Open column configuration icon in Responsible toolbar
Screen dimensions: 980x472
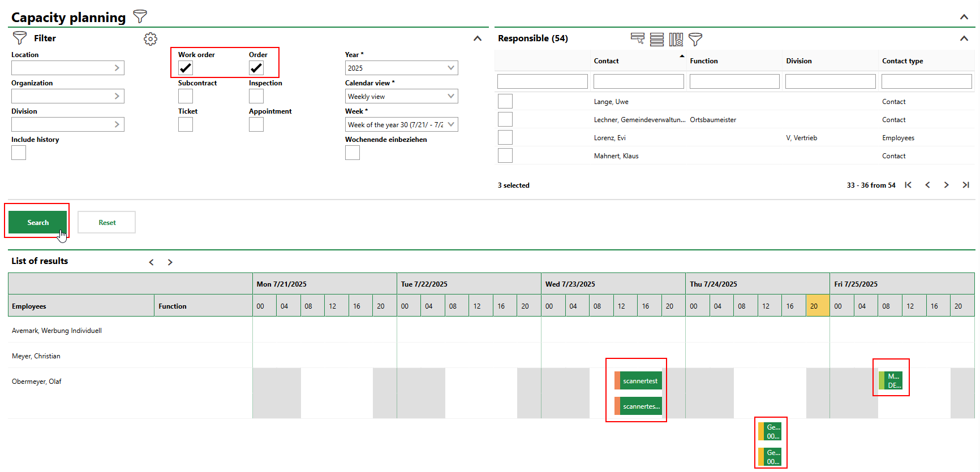pyautogui.click(x=676, y=39)
